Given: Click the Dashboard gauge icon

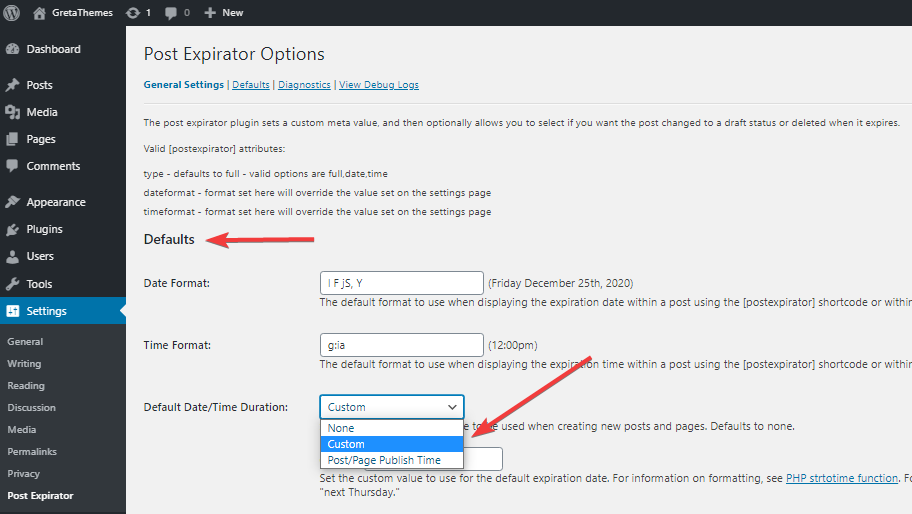Looking at the screenshot, I should 12,49.
